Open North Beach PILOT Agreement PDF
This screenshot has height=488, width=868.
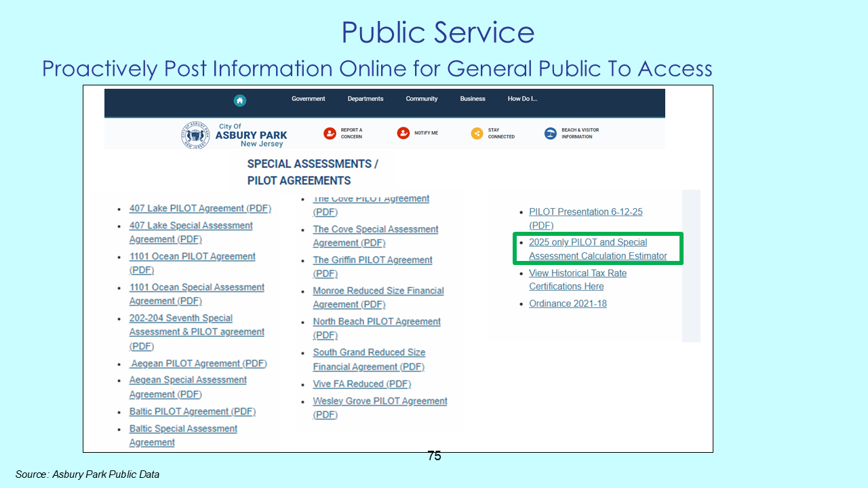pos(376,329)
